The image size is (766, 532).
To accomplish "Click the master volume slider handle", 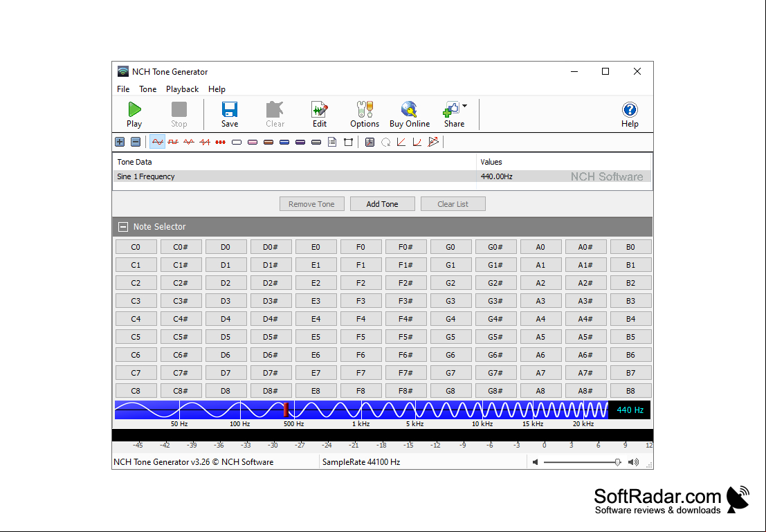I will click(x=617, y=462).
